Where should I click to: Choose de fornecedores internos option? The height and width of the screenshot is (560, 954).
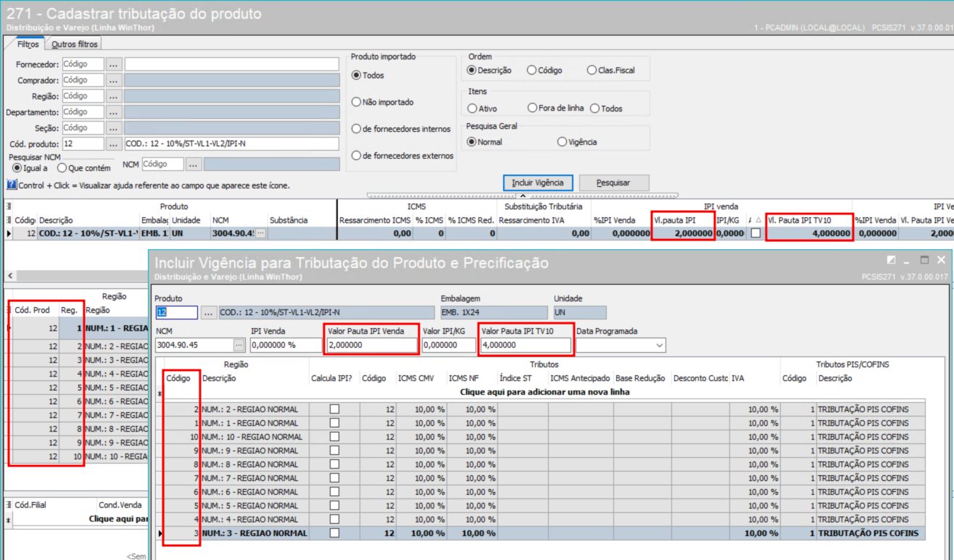pyautogui.click(x=401, y=129)
